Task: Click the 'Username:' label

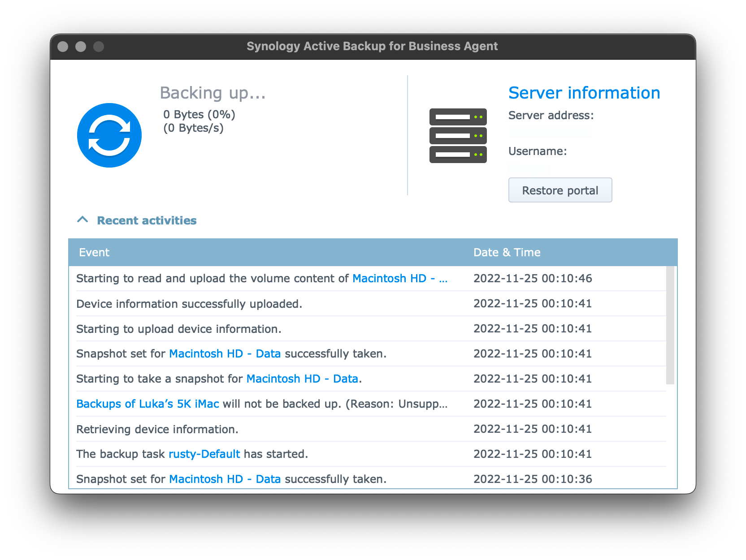Action: pyautogui.click(x=538, y=151)
